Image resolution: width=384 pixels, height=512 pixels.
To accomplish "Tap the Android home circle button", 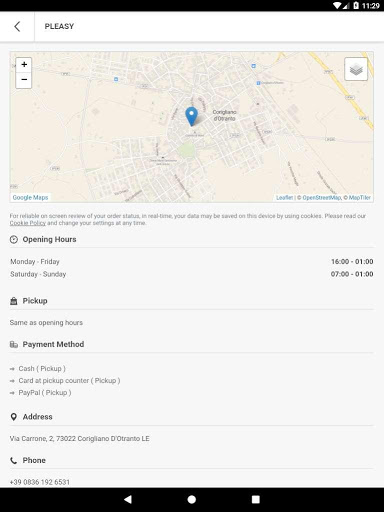I will pos(192,499).
